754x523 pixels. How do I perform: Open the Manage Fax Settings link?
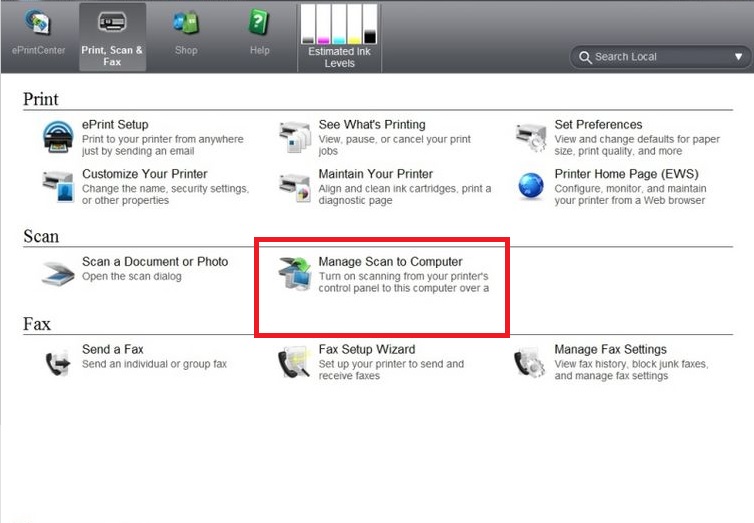(611, 349)
